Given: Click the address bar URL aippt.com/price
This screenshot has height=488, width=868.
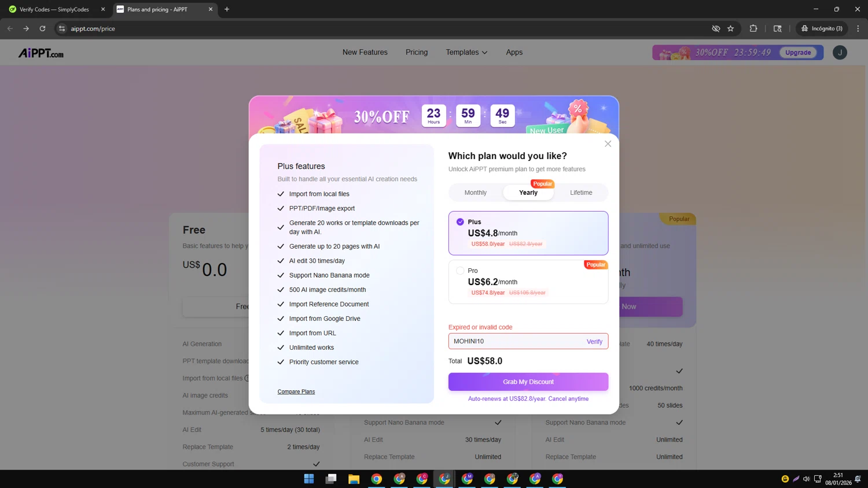Looking at the screenshot, I should coord(93,28).
